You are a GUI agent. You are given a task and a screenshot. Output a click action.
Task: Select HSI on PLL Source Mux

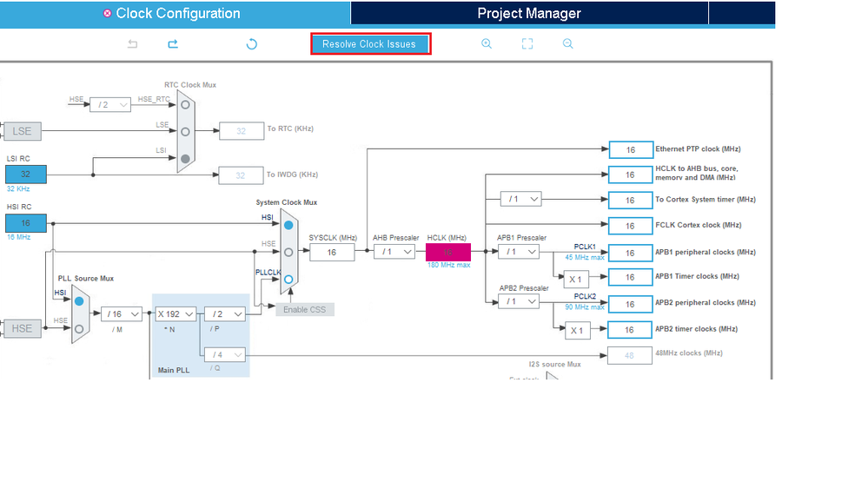tap(79, 301)
